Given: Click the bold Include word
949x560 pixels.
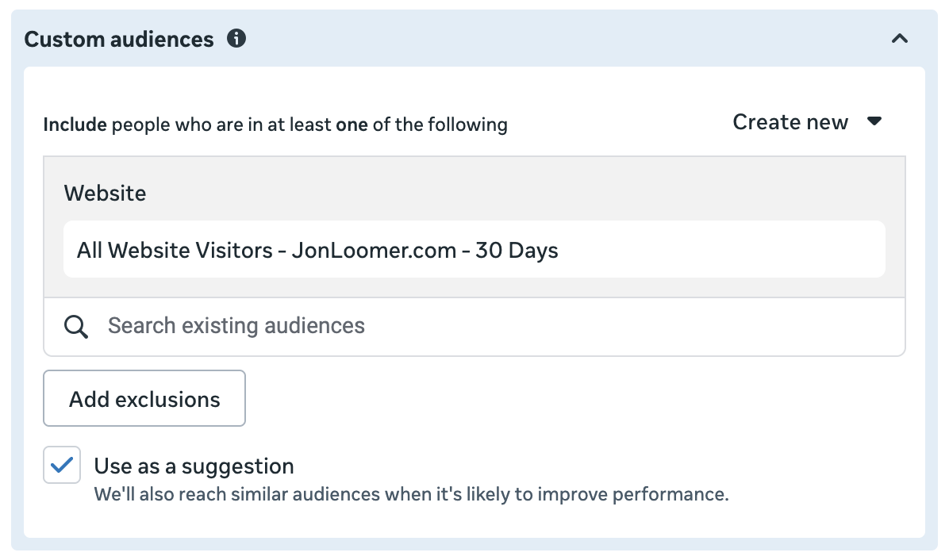Looking at the screenshot, I should click(x=75, y=125).
